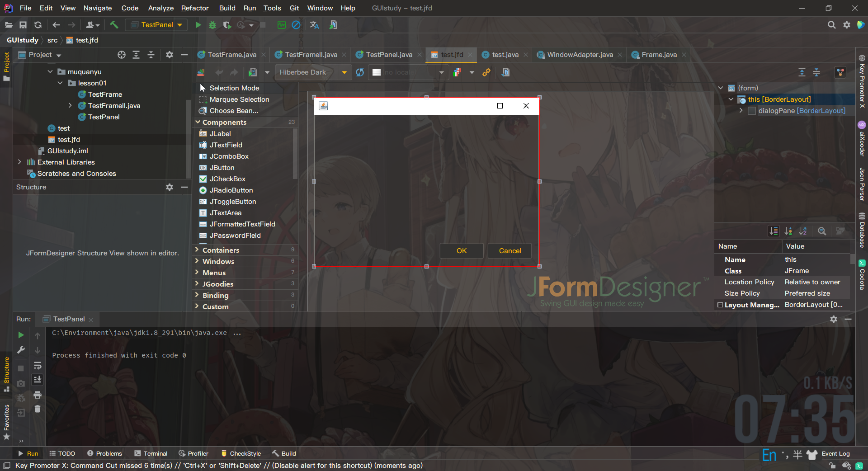The image size is (868, 471).
Task: Open IDE settings gear in top toolbar
Action: tap(846, 25)
